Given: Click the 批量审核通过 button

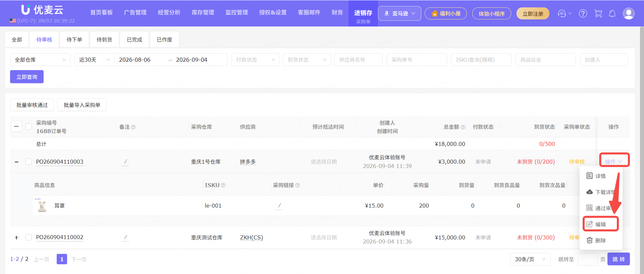Looking at the screenshot, I should (32, 105).
